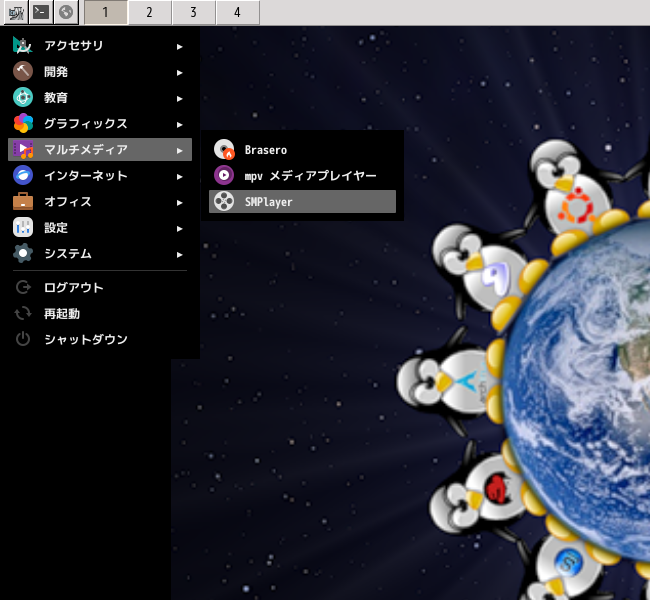
Task: Launch Brasero from the submenu
Action: (303, 150)
